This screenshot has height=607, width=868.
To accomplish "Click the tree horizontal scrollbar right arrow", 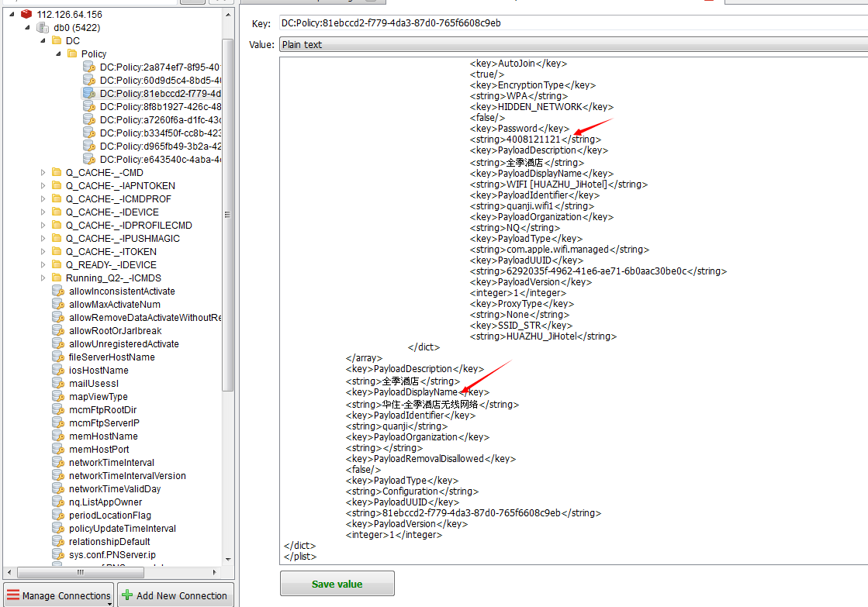I will 215,572.
